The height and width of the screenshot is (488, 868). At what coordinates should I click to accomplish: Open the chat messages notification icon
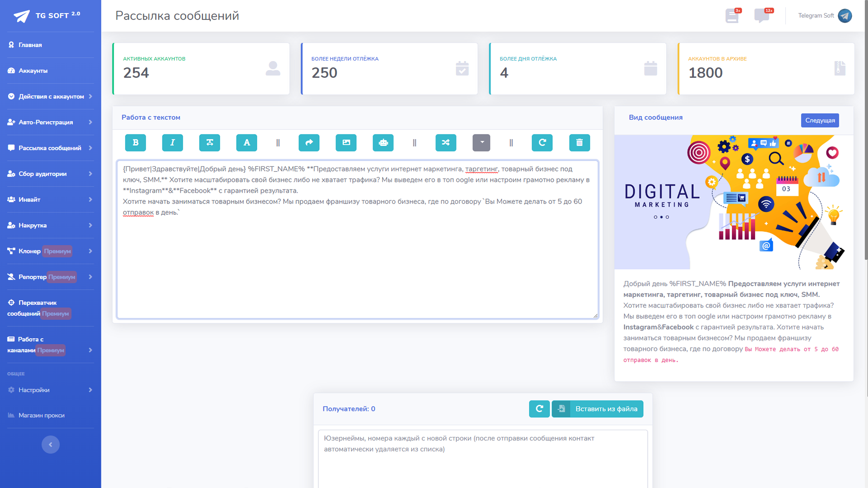coord(762,16)
